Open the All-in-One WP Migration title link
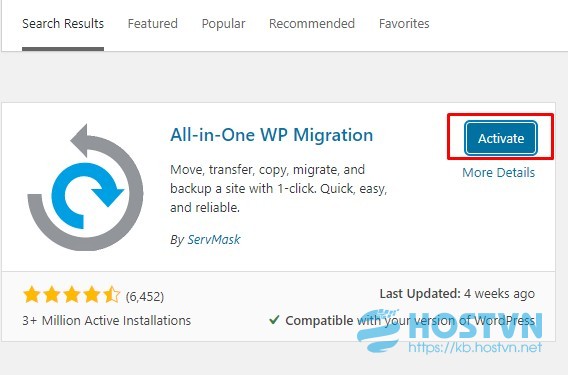This screenshot has width=568, height=375. tap(271, 135)
